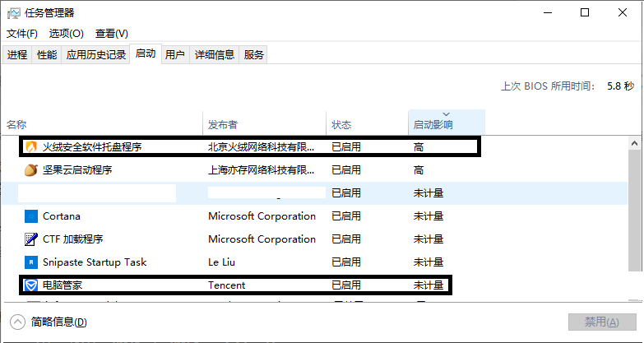
Task: Select the 火绒安全软件托盘程序 flame icon
Action: click(x=30, y=147)
